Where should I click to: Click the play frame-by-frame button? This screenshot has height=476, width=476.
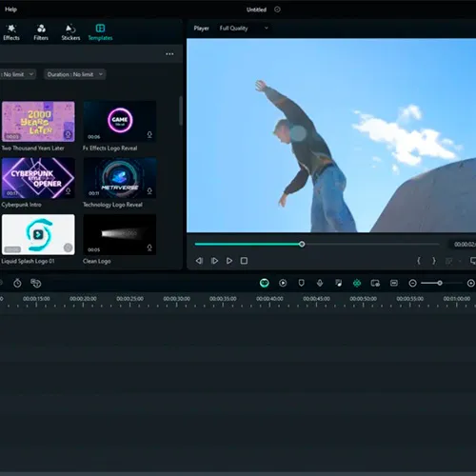[214, 261]
